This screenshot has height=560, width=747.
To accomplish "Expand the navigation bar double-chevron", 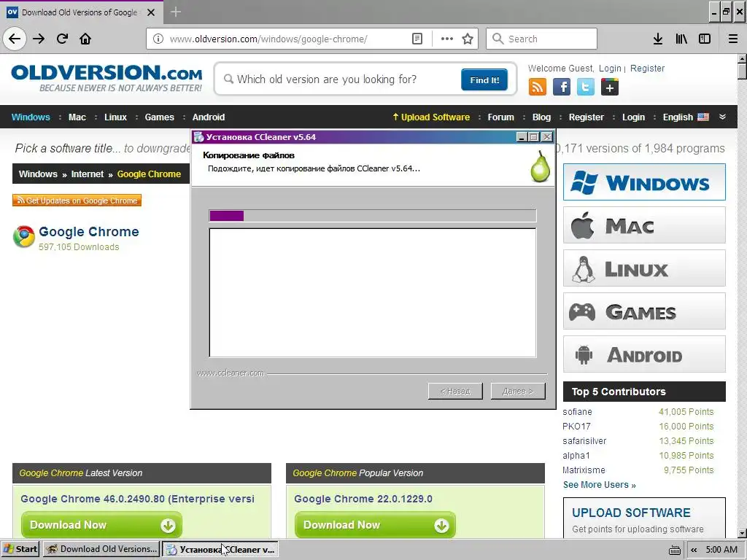I will coord(722,117).
